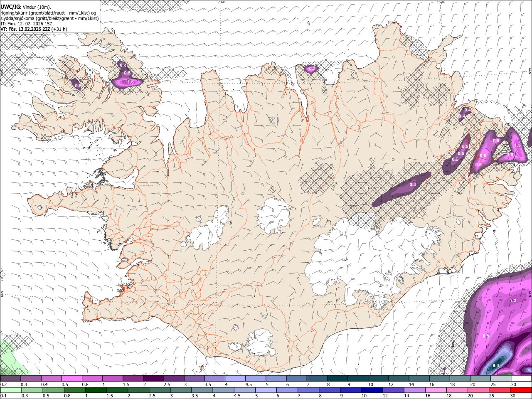This screenshot has width=532, height=399.
Task: Pick the lower-row grey-blue swatch labeled 3.5
Action: point(202,390)
